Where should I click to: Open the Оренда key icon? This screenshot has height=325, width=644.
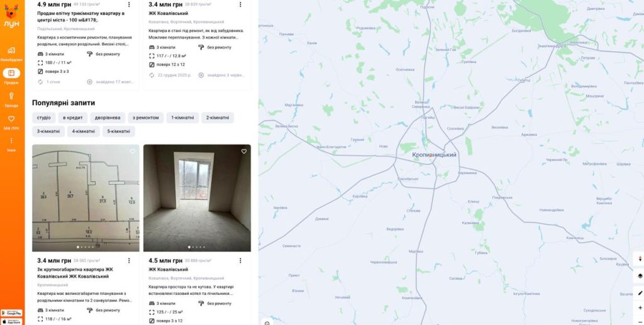(11, 99)
